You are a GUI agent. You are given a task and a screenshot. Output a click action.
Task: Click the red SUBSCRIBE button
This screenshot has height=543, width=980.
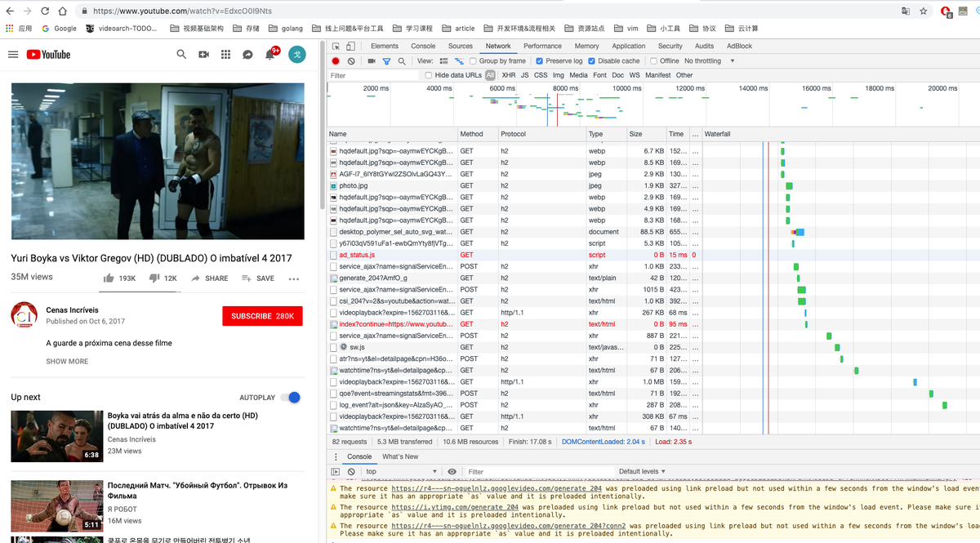pos(262,316)
